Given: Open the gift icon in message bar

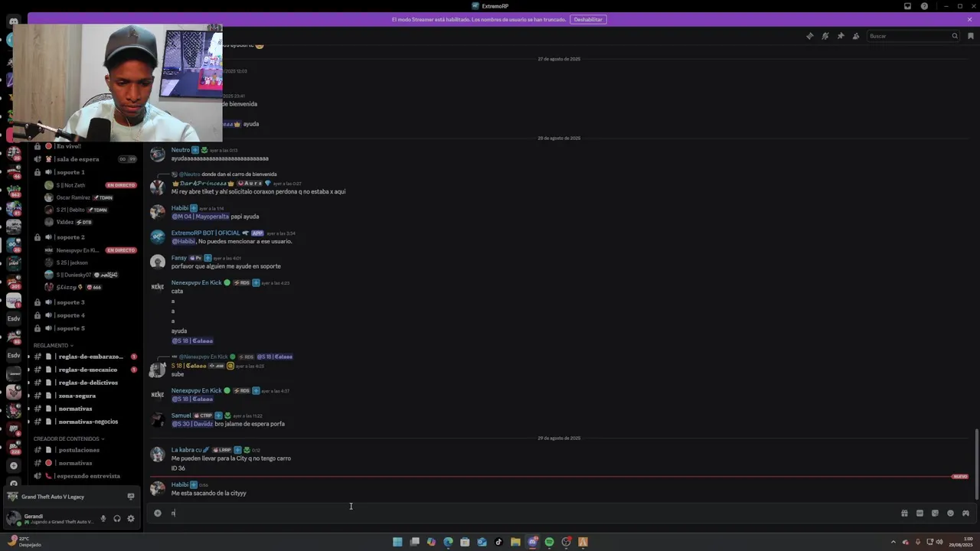Looking at the screenshot, I should 904,514.
